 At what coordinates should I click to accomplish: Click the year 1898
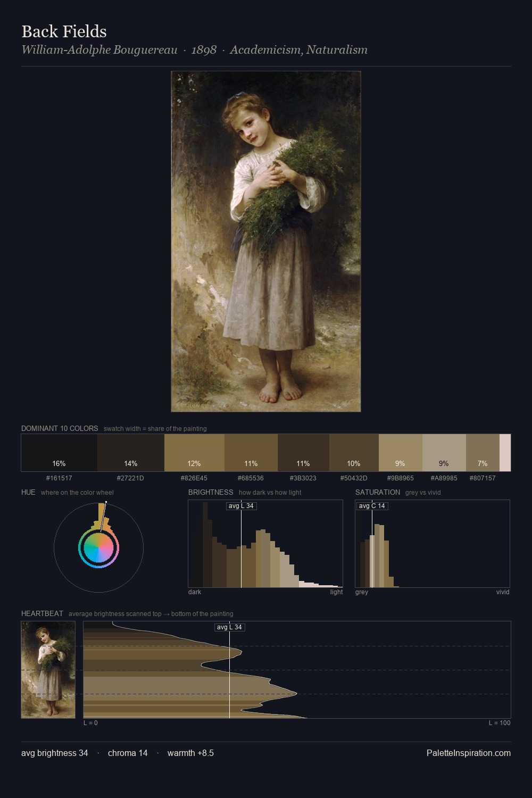coord(204,50)
